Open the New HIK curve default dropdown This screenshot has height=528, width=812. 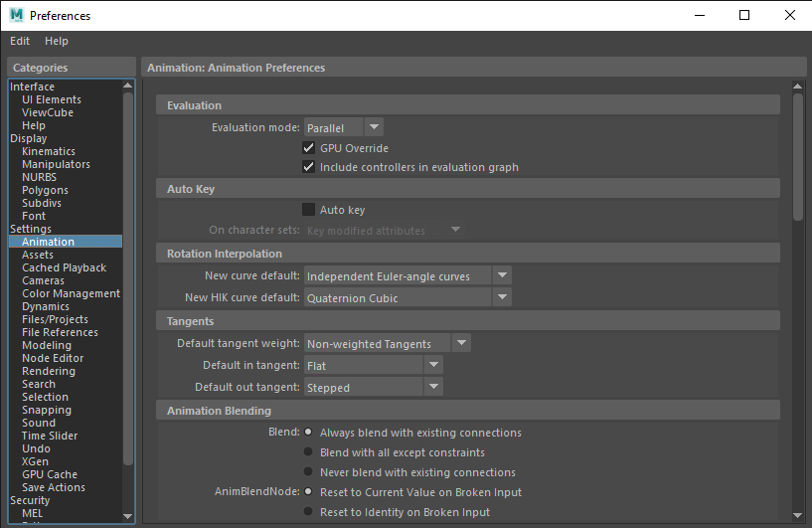tap(408, 298)
